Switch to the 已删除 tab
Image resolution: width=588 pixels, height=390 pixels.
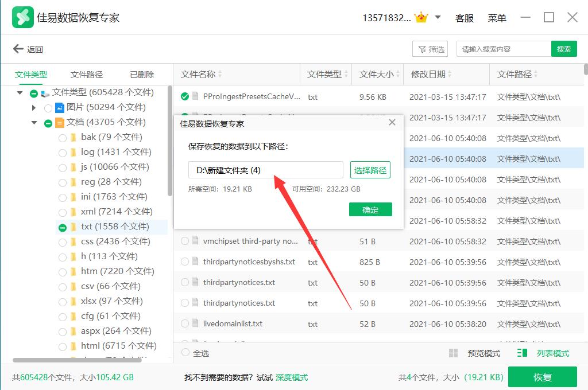click(142, 75)
